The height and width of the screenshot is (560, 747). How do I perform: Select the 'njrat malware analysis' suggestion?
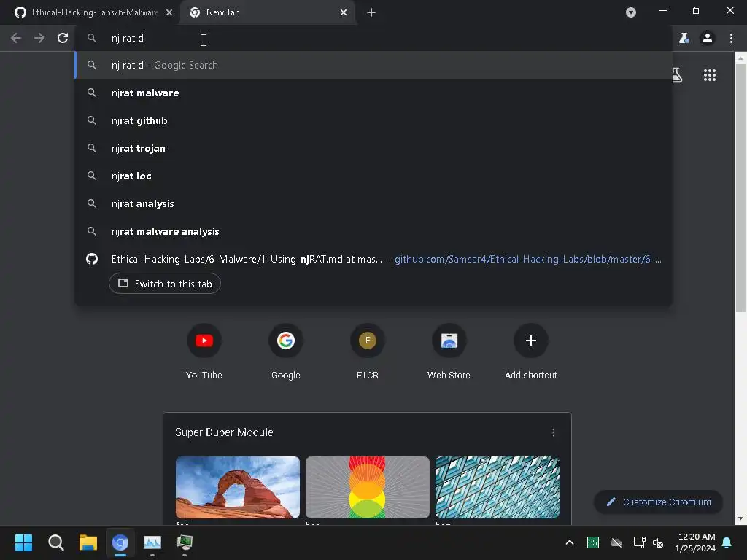coord(374,231)
